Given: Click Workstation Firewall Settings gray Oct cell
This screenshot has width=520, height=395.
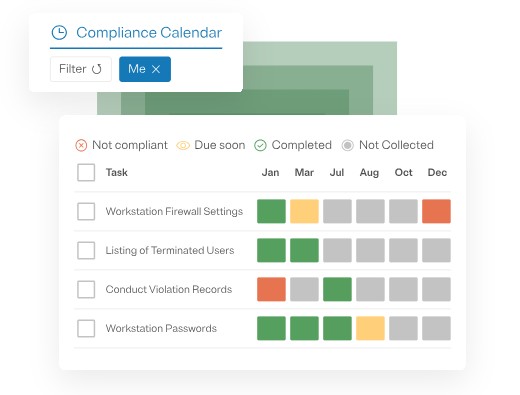Looking at the screenshot, I should tap(403, 211).
